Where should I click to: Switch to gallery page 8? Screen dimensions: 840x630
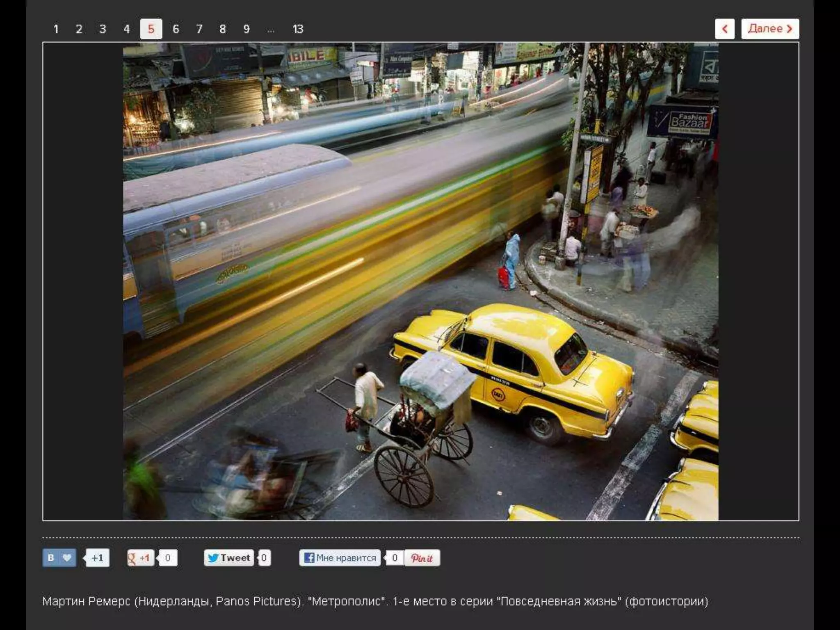[222, 29]
